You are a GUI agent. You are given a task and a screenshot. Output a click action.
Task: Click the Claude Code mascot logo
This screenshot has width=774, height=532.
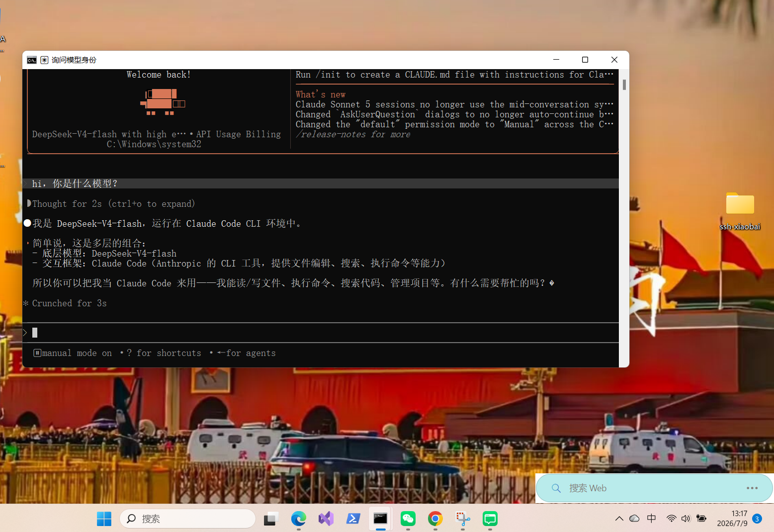[163, 102]
